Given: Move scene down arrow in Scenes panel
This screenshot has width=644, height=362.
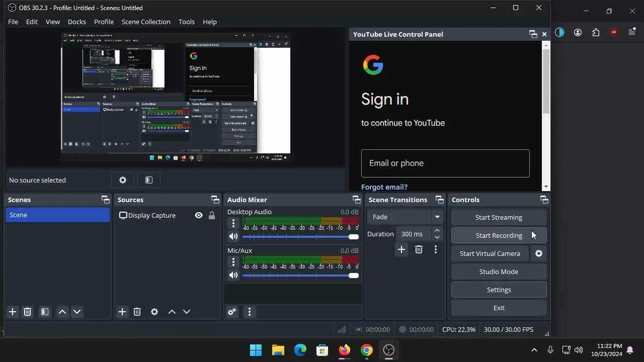Looking at the screenshot, I should tap(77, 312).
